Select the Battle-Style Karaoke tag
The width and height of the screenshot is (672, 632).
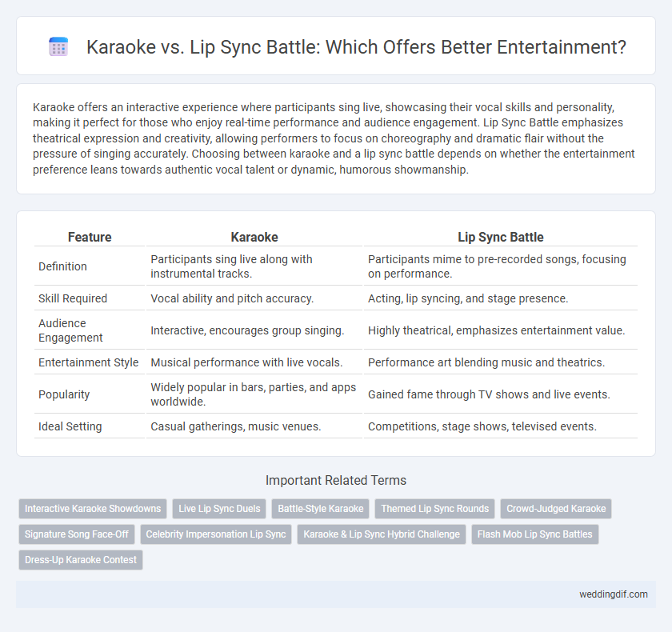321,509
